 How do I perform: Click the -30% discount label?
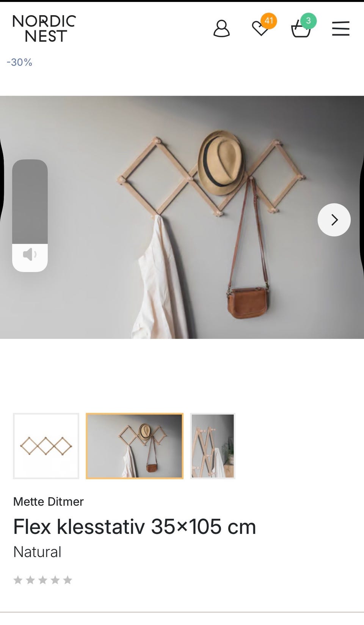(x=19, y=62)
